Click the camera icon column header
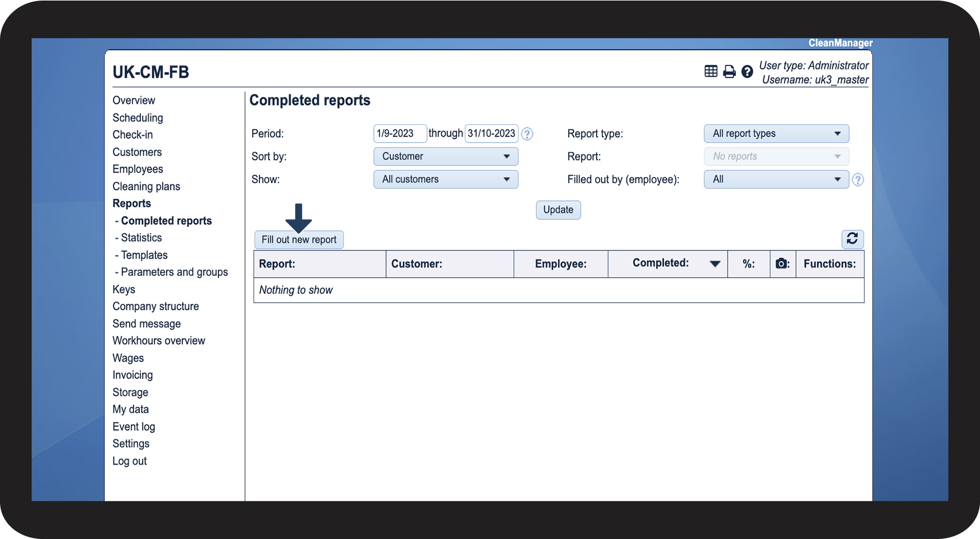 point(782,264)
